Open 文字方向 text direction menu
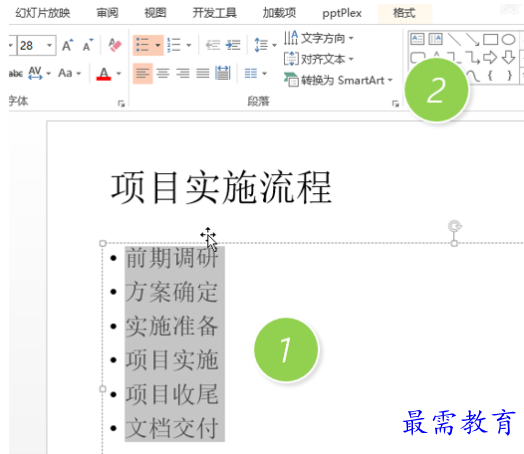This screenshot has width=524, height=454. pos(319,38)
